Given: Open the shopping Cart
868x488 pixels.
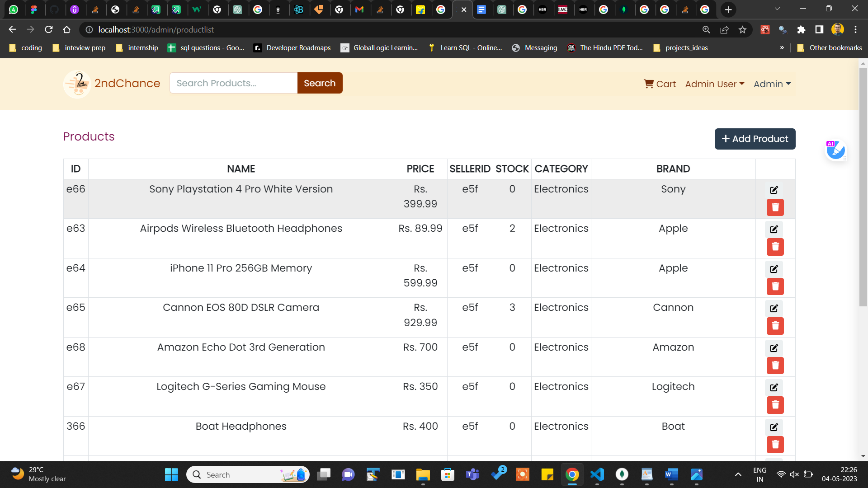Looking at the screenshot, I should [x=660, y=84].
